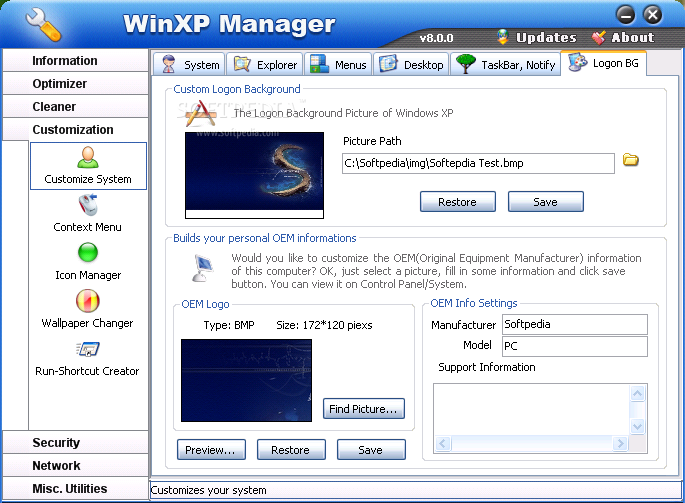The height and width of the screenshot is (503, 685).
Task: Click the logon background preview thumbnail
Action: (x=254, y=175)
